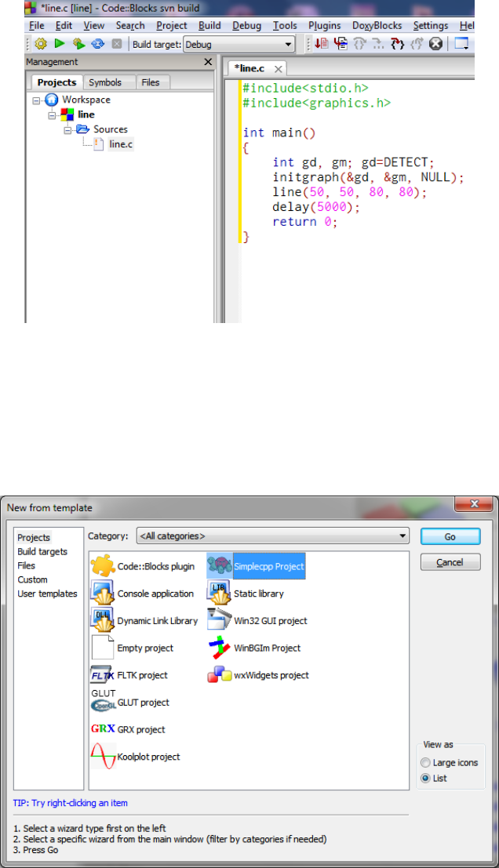Select Koolplot project template

tap(136, 756)
